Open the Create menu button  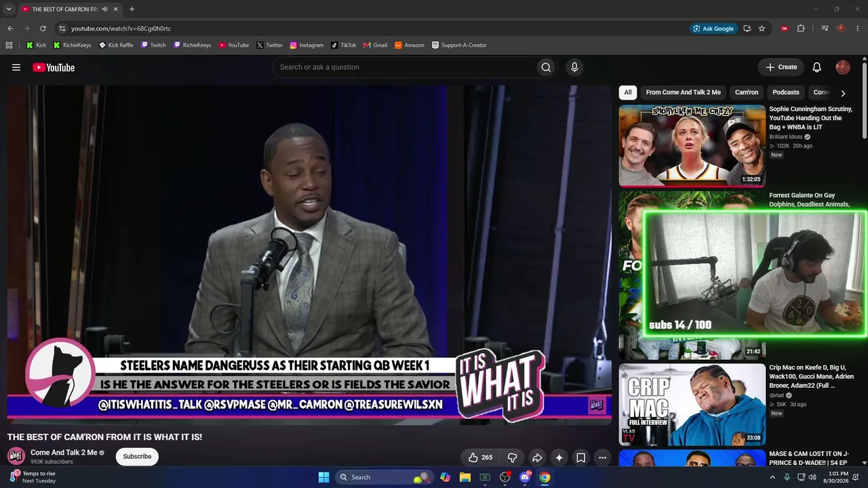[781, 67]
